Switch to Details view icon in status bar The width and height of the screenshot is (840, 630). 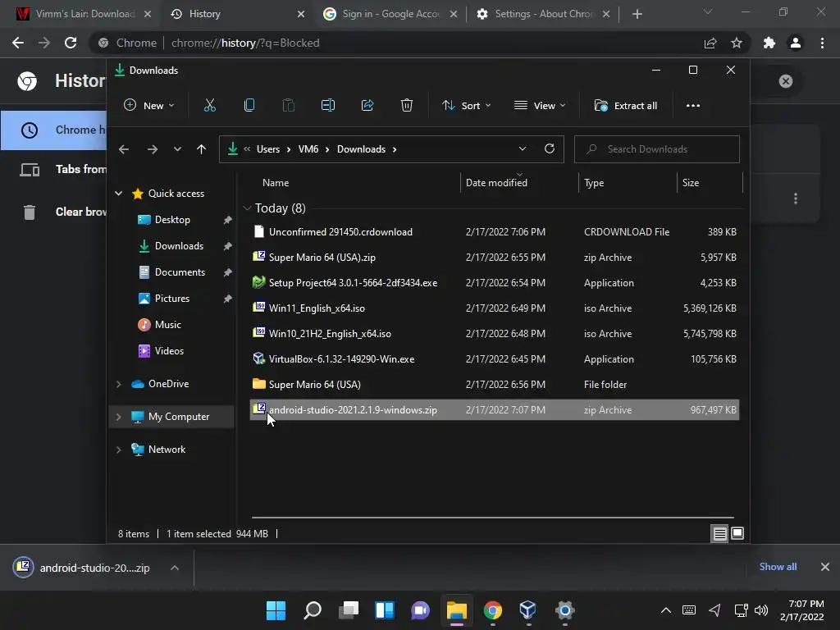[x=719, y=533]
